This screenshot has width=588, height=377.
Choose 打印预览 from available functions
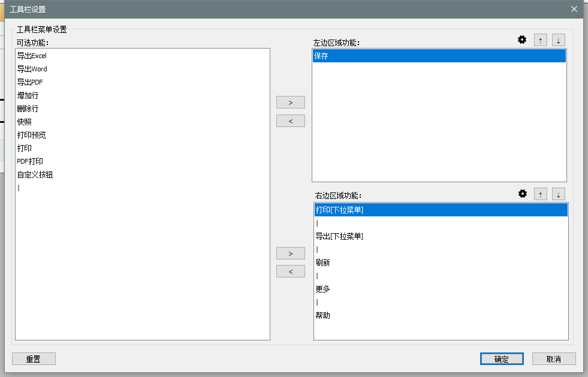pyautogui.click(x=32, y=135)
